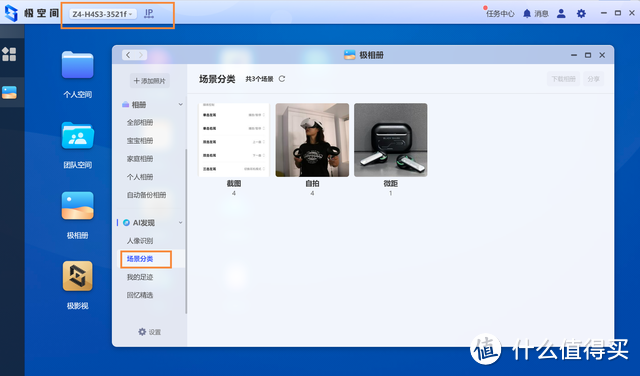Select the photo album icon in left dock
Image resolution: width=640 pixels, height=376 pixels.
[x=9, y=93]
